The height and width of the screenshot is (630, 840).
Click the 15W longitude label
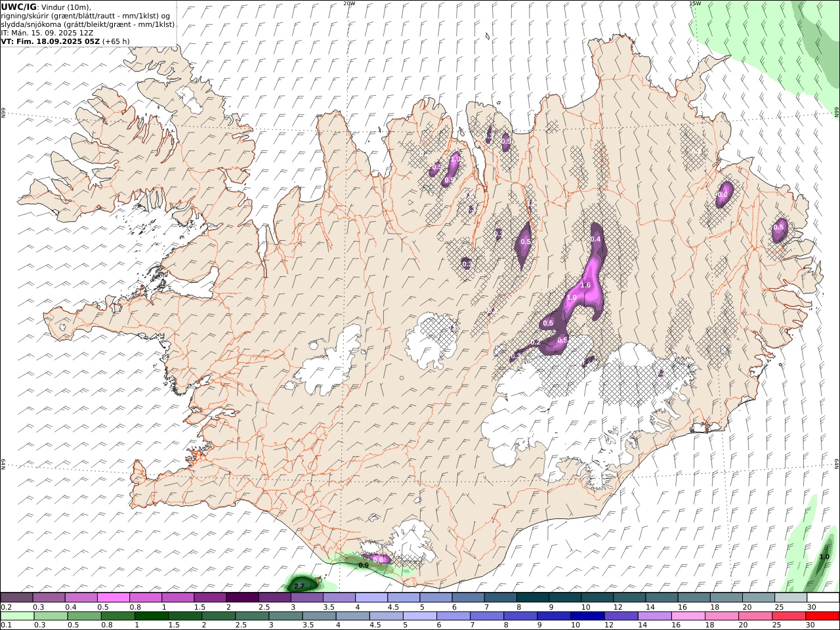pyautogui.click(x=695, y=3)
